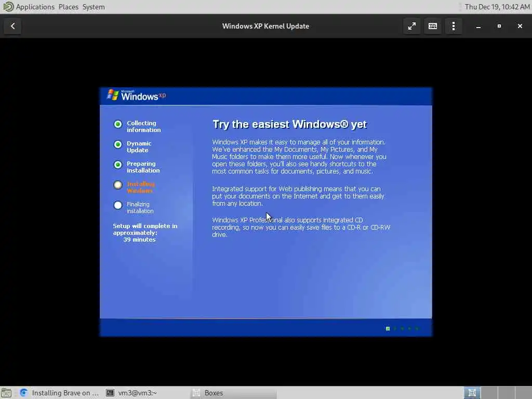Click the 'Windows XP Kernel Update' title

[x=265, y=26]
